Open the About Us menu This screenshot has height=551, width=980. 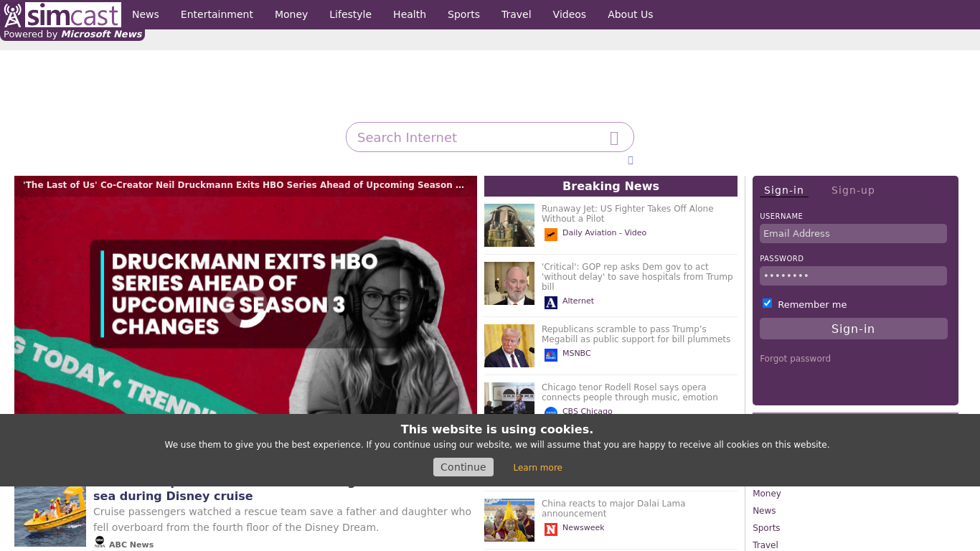click(631, 14)
